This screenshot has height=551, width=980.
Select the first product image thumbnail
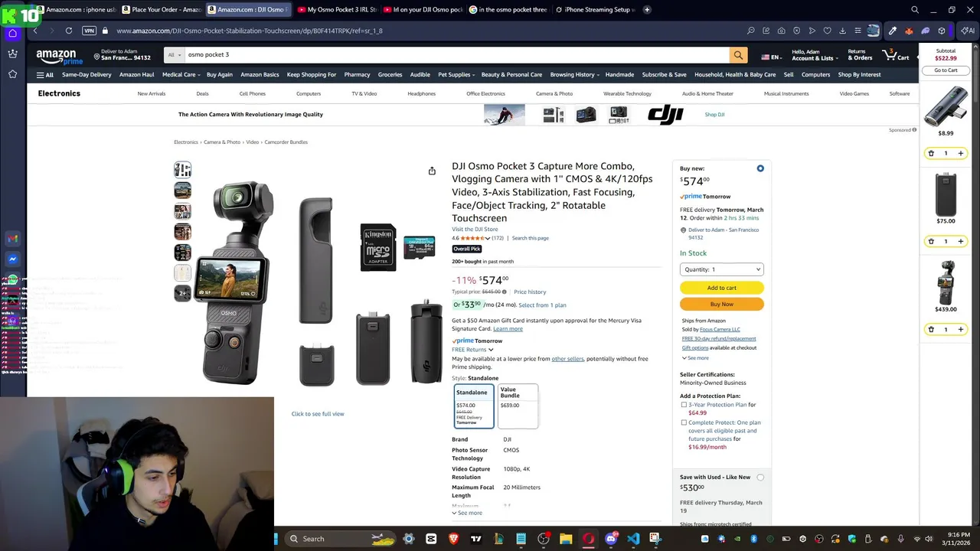[x=182, y=170]
